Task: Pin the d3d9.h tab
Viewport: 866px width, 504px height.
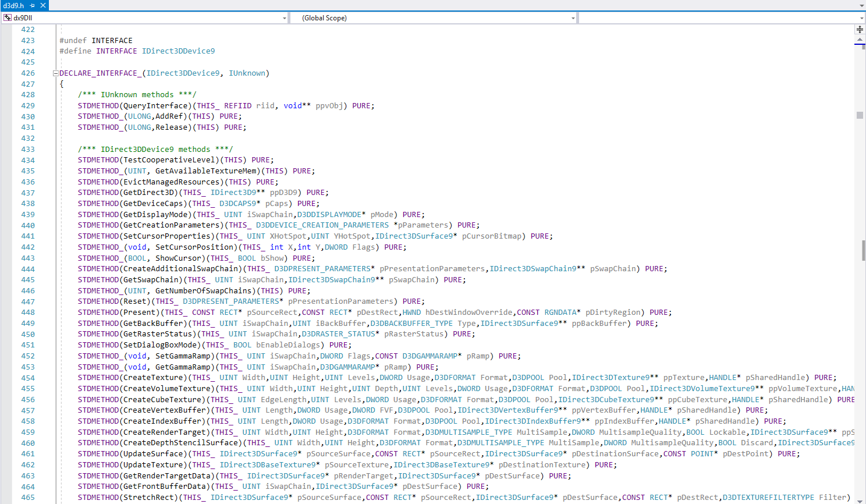Action: pos(33,5)
